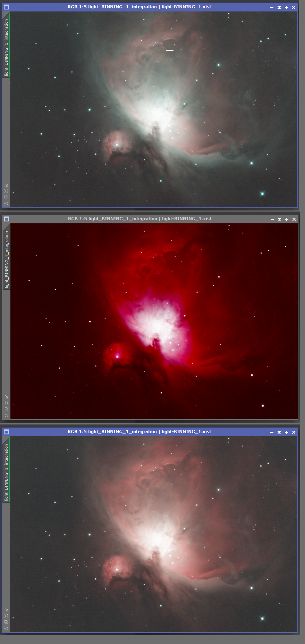Click the diagonal arrow icon in bottom window
Image resolution: width=305 pixels, height=644 pixels.
6,610
